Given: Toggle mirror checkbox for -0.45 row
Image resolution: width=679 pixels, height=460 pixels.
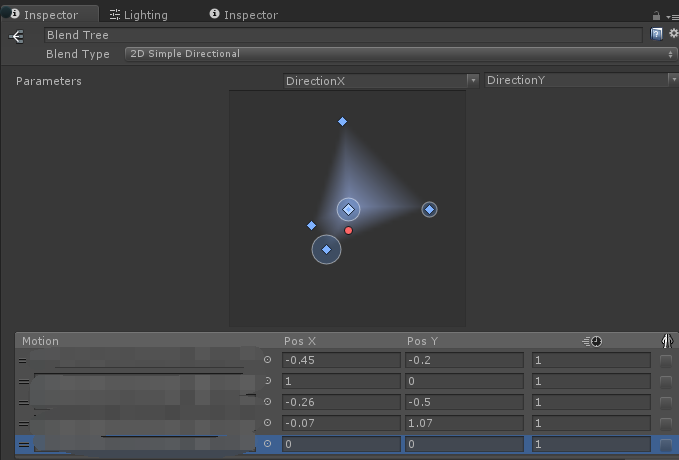Looking at the screenshot, I should (666, 360).
